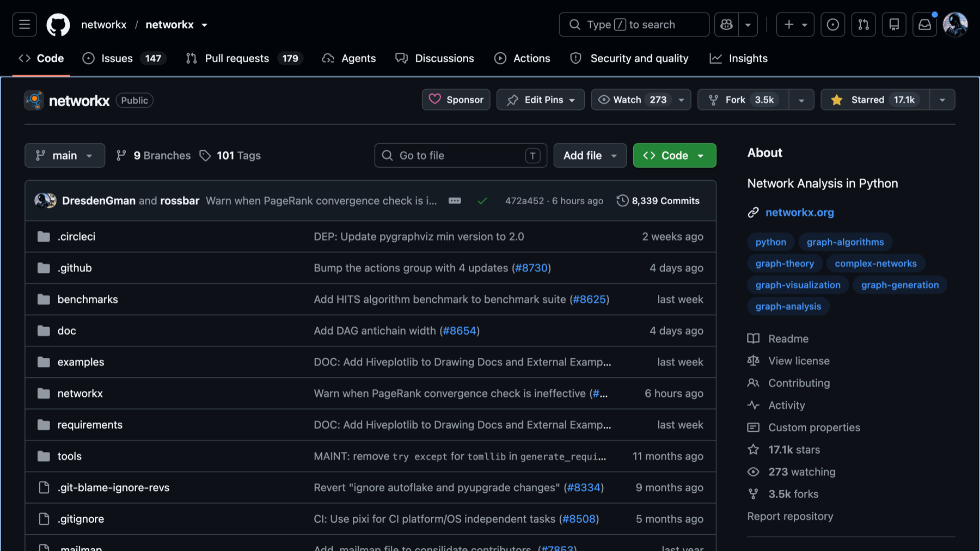The width and height of the screenshot is (980, 551).
Task: Open the global navigation hamburger menu
Action: tap(24, 25)
